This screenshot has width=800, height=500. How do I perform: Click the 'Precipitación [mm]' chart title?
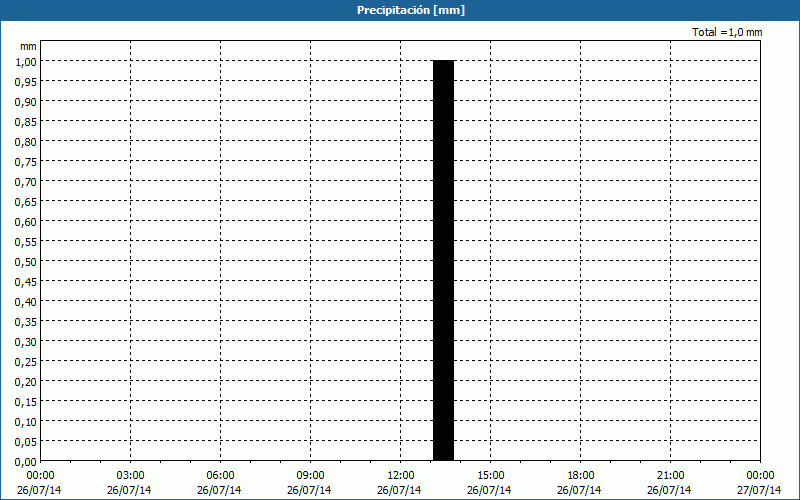coord(411,10)
